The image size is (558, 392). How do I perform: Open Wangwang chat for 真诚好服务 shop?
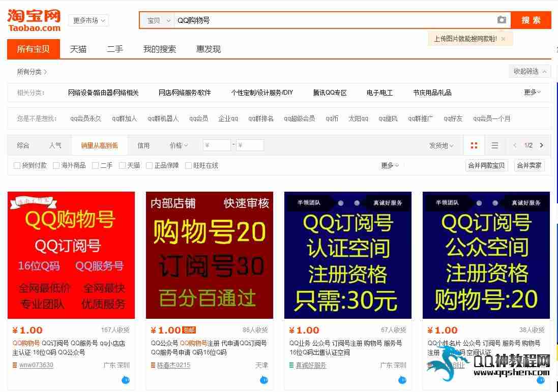click(402, 380)
